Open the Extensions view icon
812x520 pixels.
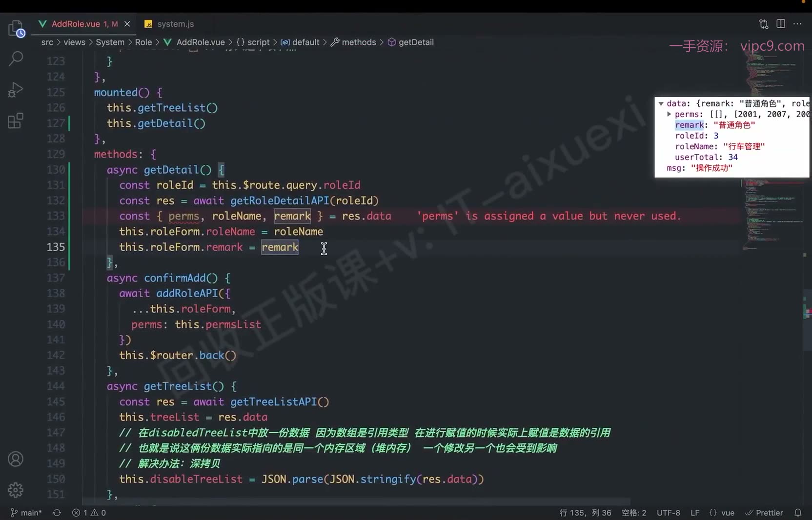pyautogui.click(x=16, y=120)
